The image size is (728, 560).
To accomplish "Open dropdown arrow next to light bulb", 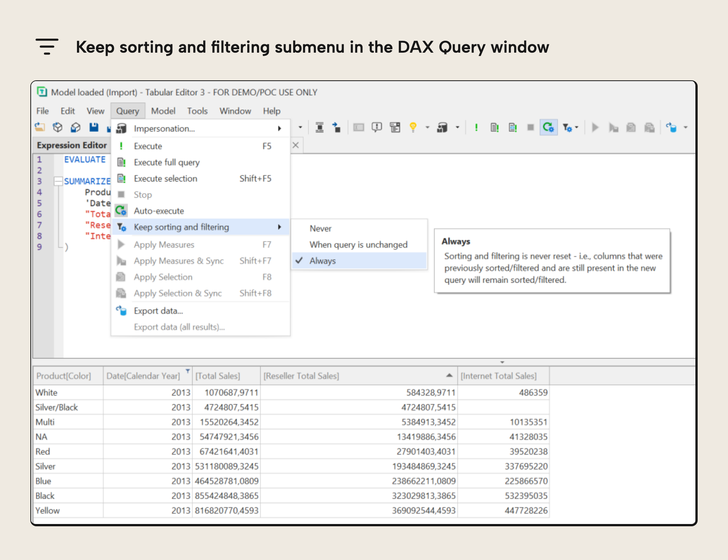I will (427, 128).
